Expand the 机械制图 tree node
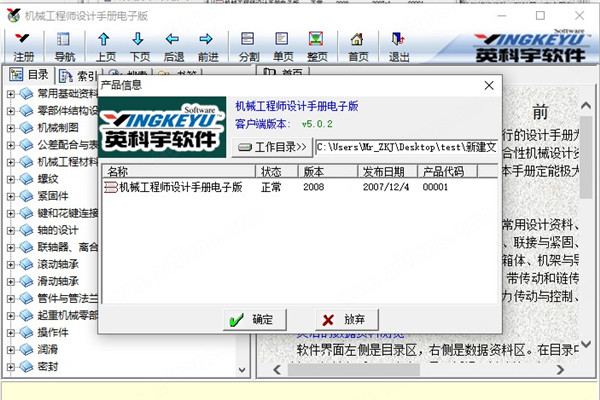The width and height of the screenshot is (600, 400). click(10, 128)
